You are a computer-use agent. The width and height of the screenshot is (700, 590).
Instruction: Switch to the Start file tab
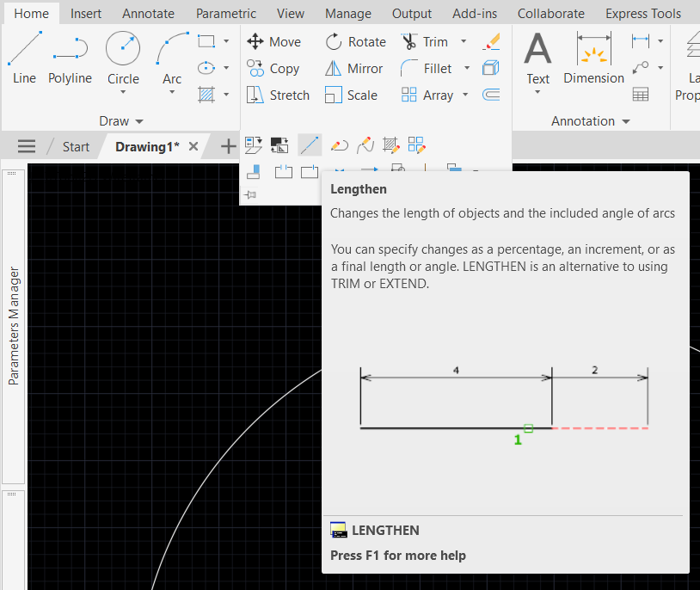click(76, 146)
